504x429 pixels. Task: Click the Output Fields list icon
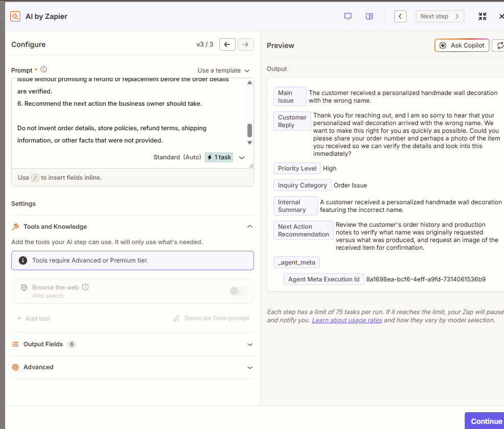(x=15, y=344)
